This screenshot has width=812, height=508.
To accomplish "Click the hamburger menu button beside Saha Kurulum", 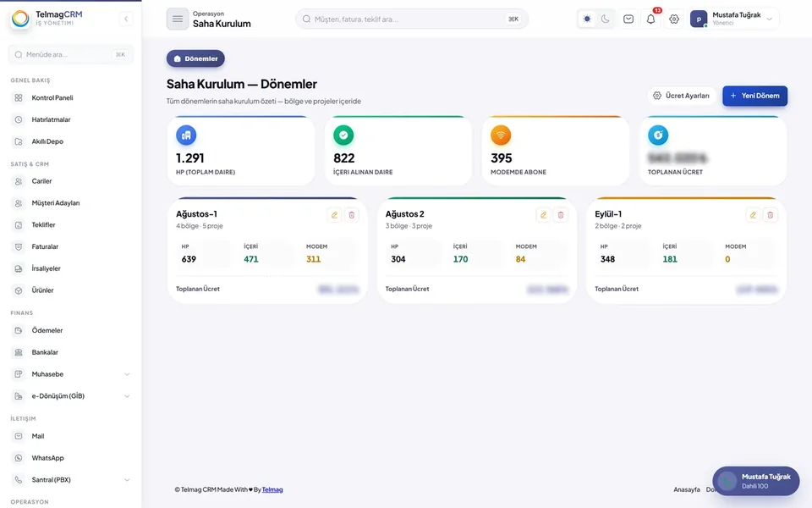I will click(x=177, y=19).
